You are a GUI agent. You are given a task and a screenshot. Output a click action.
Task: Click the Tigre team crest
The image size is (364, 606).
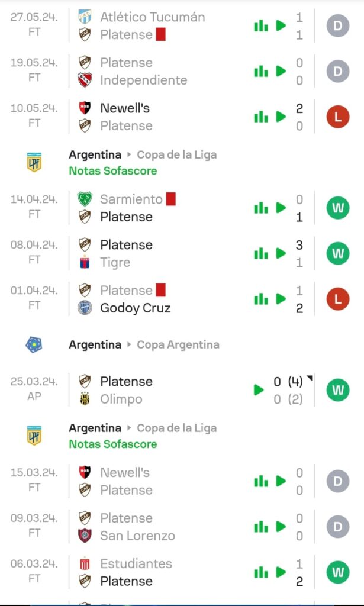(85, 262)
